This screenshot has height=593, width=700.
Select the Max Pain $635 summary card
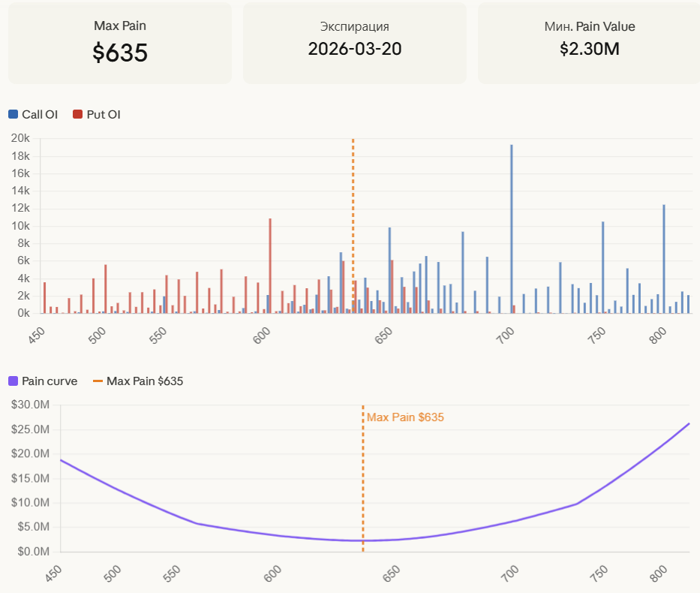(x=120, y=43)
